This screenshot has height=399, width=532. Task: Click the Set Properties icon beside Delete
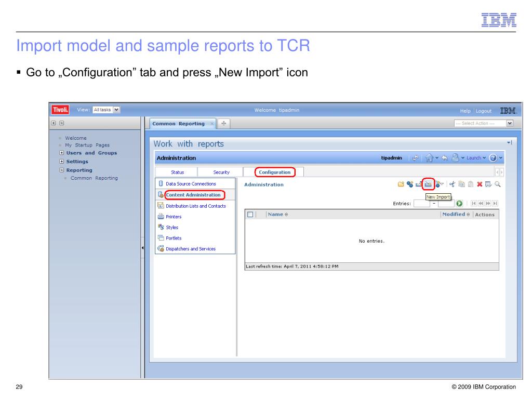tap(488, 184)
